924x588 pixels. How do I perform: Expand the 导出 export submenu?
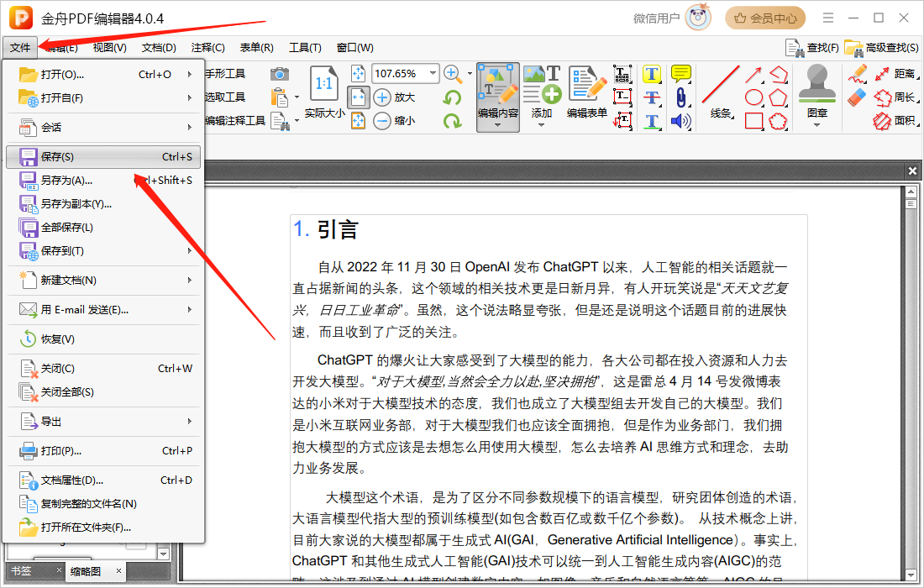190,422
